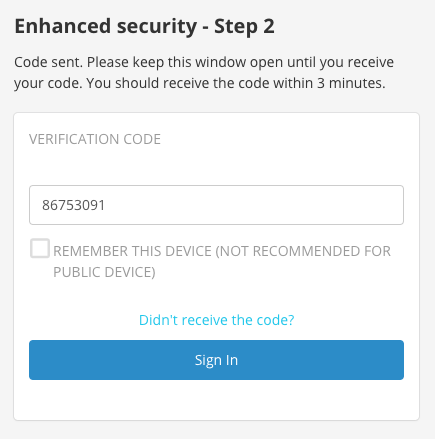Click the word "code?" in the resend link
The width and height of the screenshot is (435, 439).
[x=273, y=320]
